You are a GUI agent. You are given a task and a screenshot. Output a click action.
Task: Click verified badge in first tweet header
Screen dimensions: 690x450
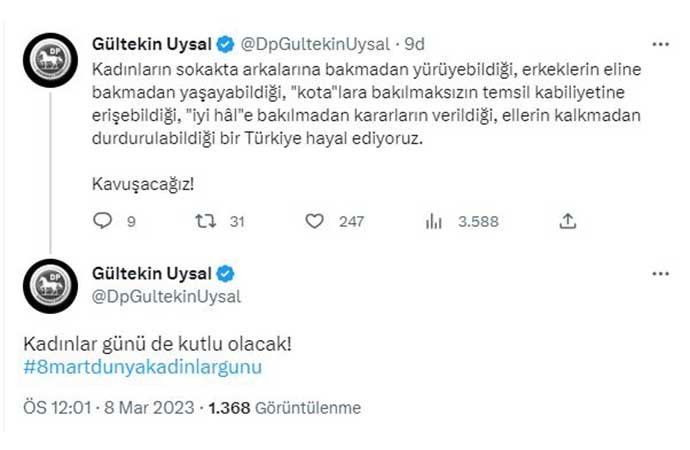coord(226,45)
